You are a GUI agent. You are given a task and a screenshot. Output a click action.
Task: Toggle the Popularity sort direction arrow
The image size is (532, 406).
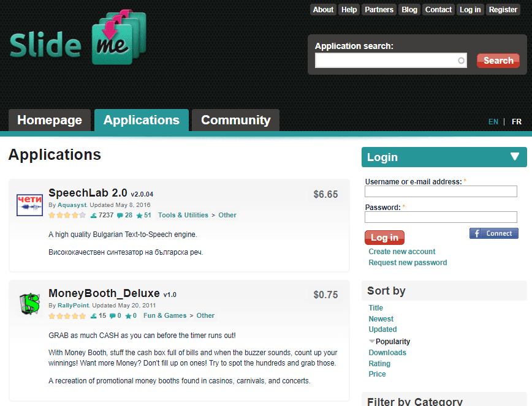[x=372, y=341]
